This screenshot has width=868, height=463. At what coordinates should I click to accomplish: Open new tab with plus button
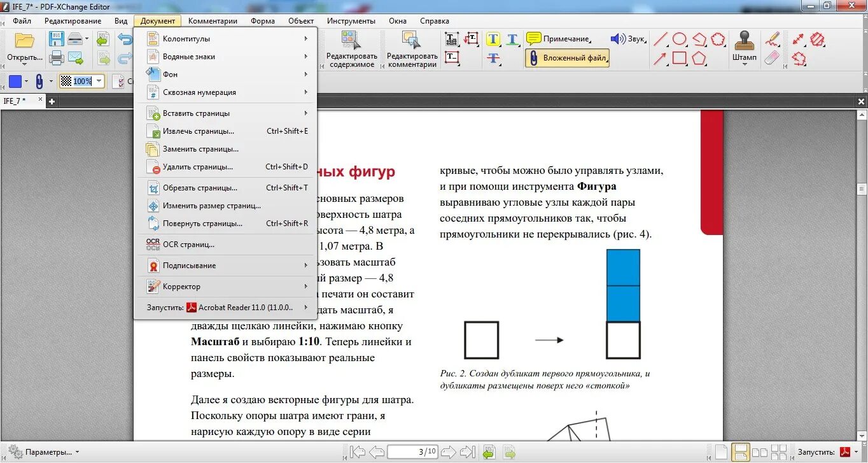(52, 101)
